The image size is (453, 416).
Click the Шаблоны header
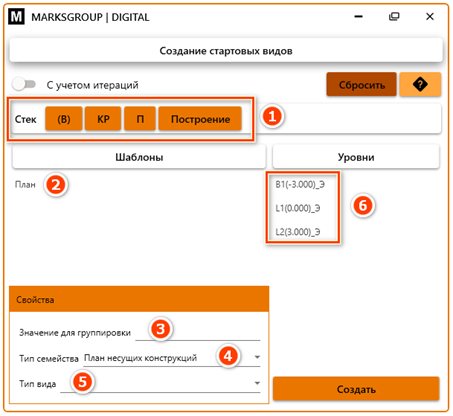pyautogui.click(x=139, y=157)
